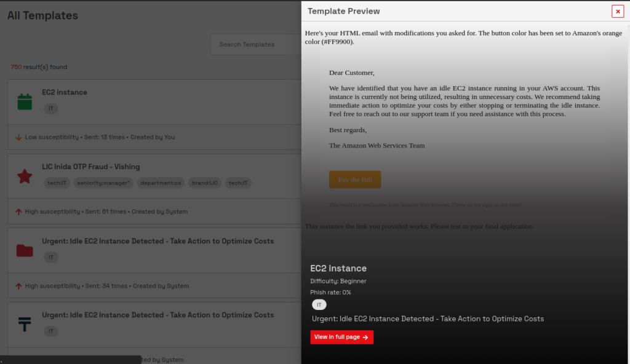Select the department:cs tag
Screen dimensions: 630x364
tap(161, 183)
